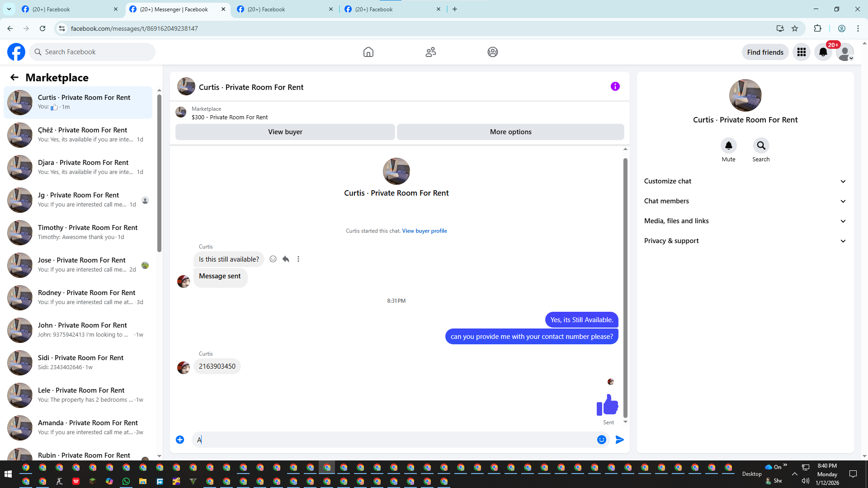Click the View buyer button
868x488 pixels.
tap(285, 132)
